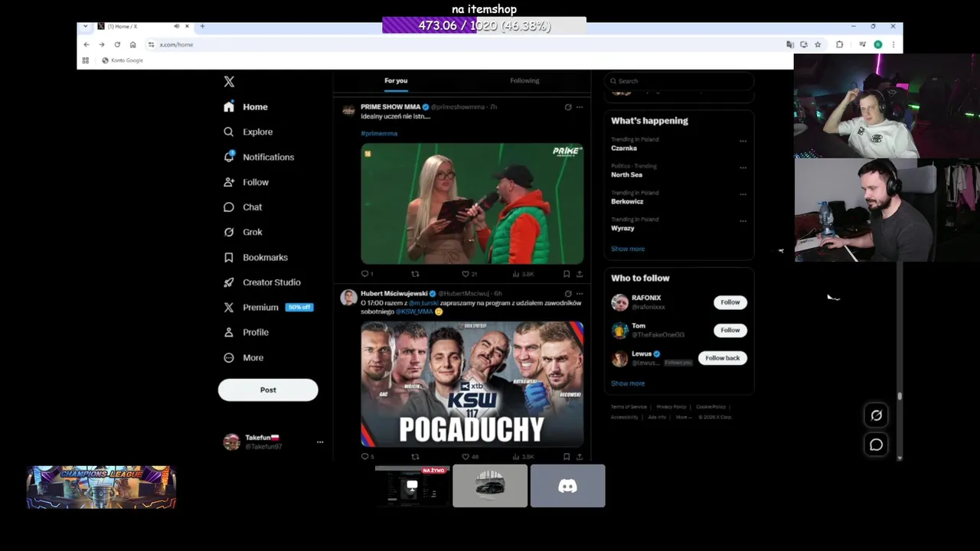
Task: Reply to the Hubert Mściwujewski post
Action: pos(367,457)
